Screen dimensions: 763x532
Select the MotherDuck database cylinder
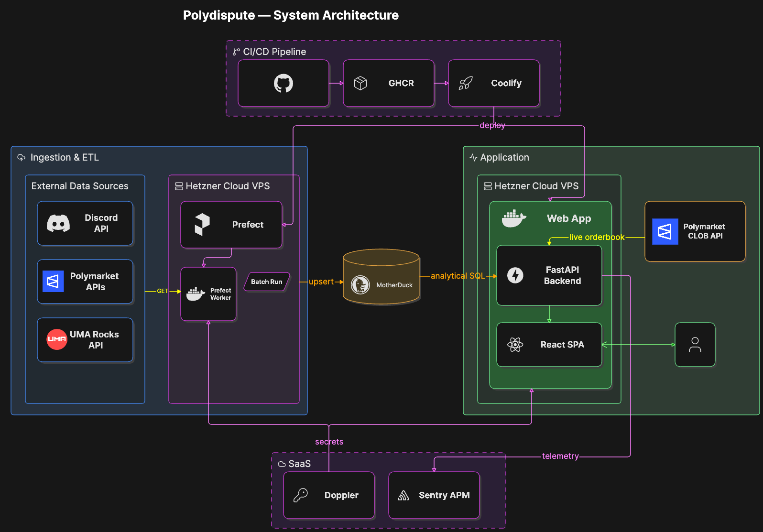(381, 277)
